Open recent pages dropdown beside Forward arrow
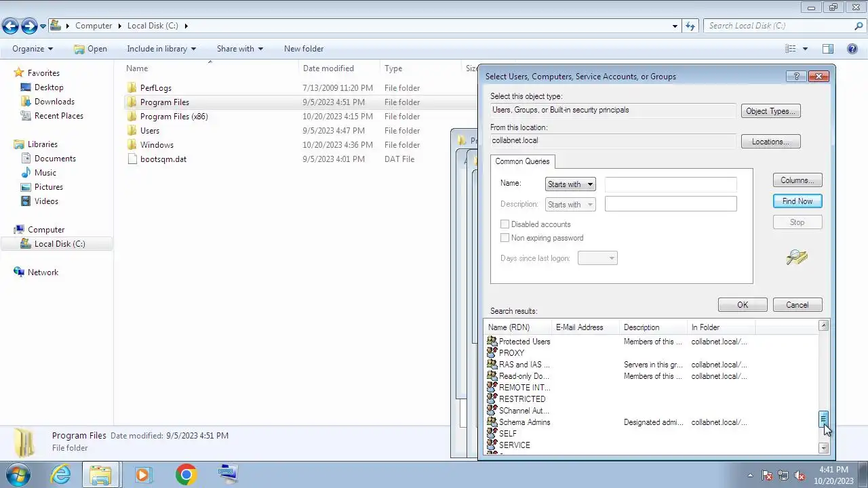Screen dimensions: 868x488 tap(43, 26)
